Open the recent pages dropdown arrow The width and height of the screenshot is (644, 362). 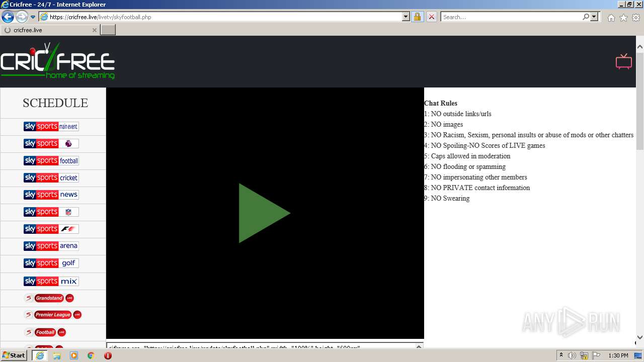pos(33,17)
